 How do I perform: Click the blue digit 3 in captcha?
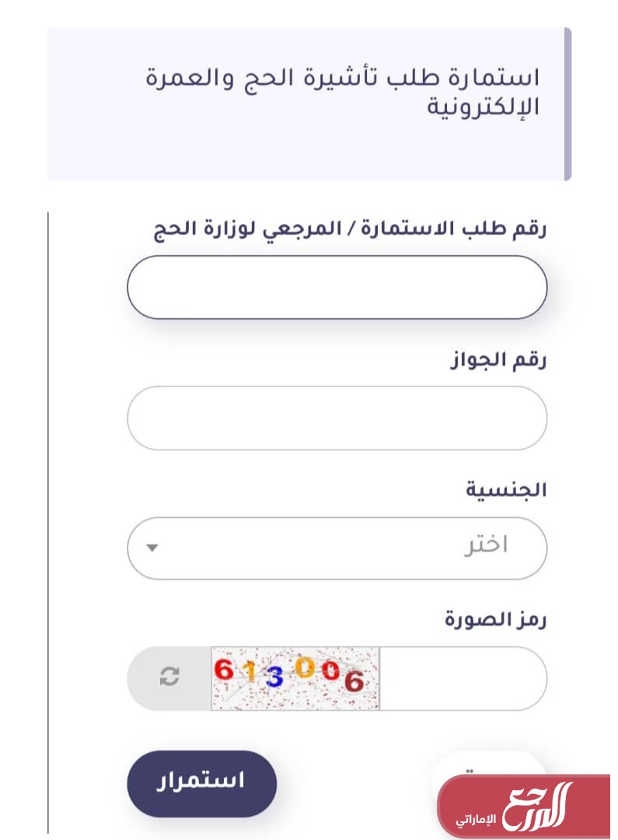coord(274,677)
